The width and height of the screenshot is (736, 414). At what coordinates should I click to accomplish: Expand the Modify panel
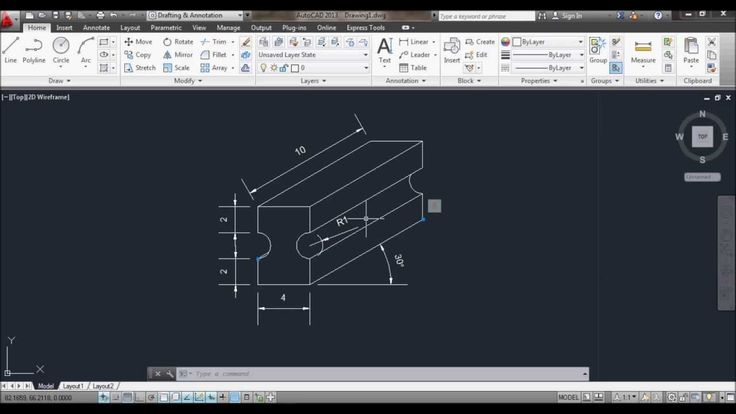click(x=188, y=81)
